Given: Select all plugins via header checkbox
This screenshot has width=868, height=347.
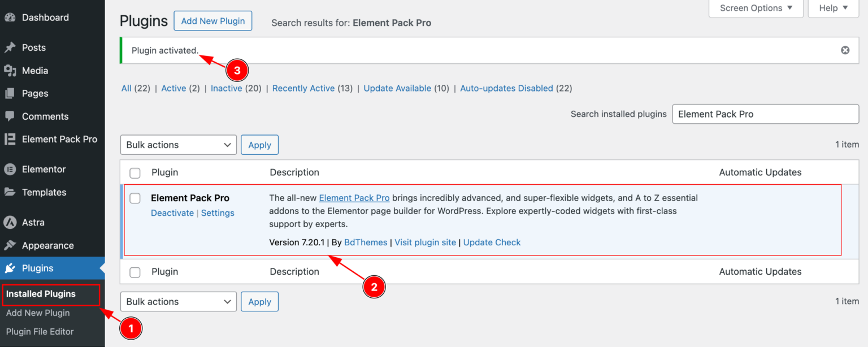Looking at the screenshot, I should (x=135, y=172).
